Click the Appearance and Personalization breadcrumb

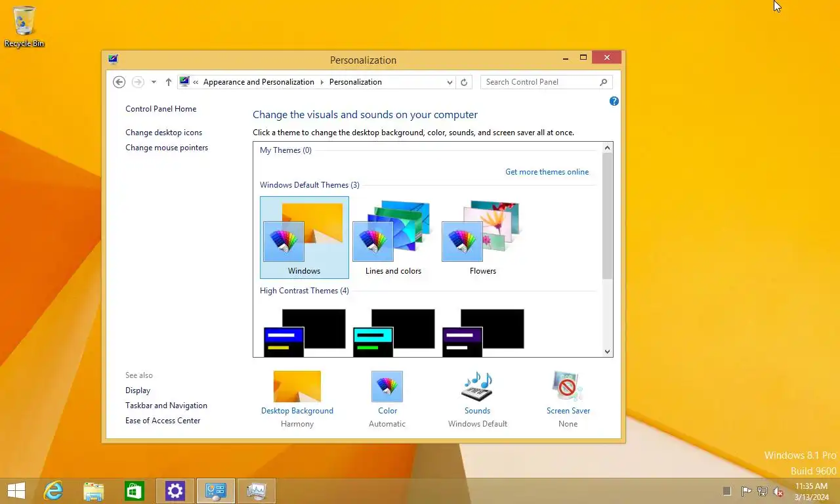[259, 82]
